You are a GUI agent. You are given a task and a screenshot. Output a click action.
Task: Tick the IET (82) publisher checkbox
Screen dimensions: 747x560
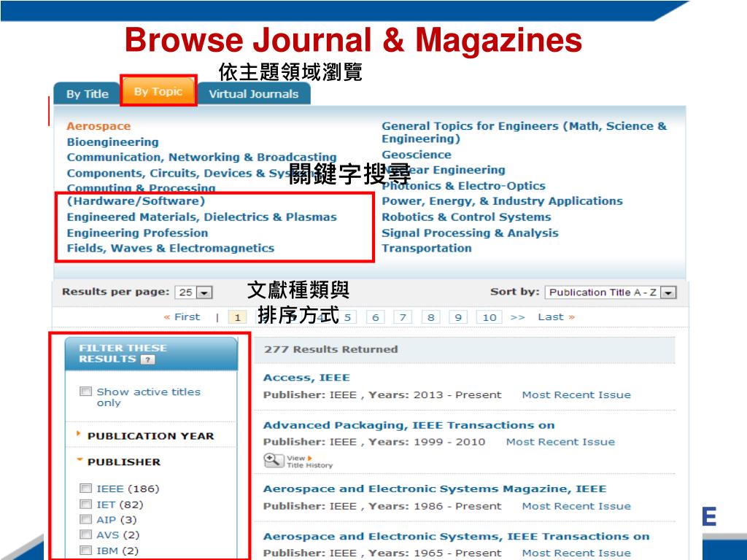coord(86,505)
